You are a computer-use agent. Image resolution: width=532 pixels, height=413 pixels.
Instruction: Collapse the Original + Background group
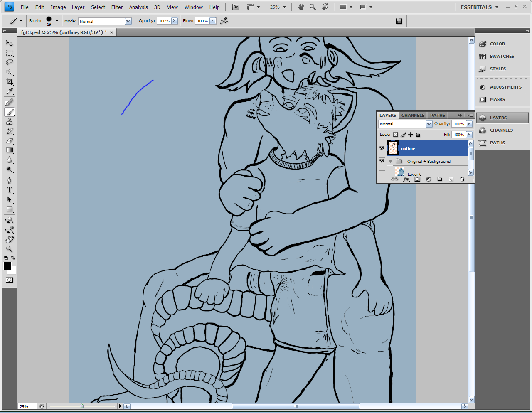click(x=390, y=161)
